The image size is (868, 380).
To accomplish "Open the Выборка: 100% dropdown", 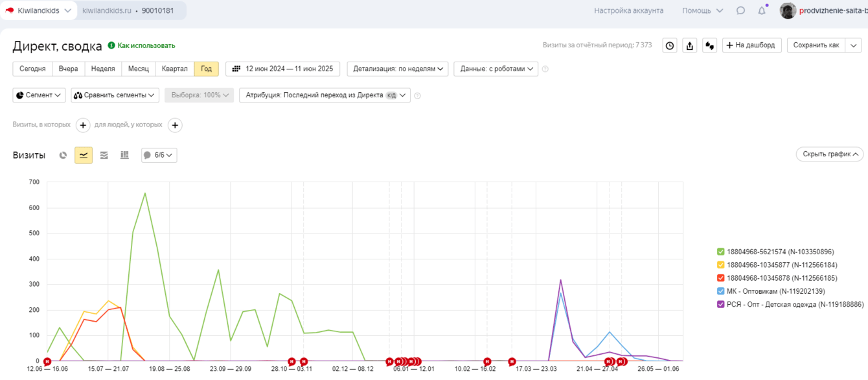I will (x=199, y=95).
